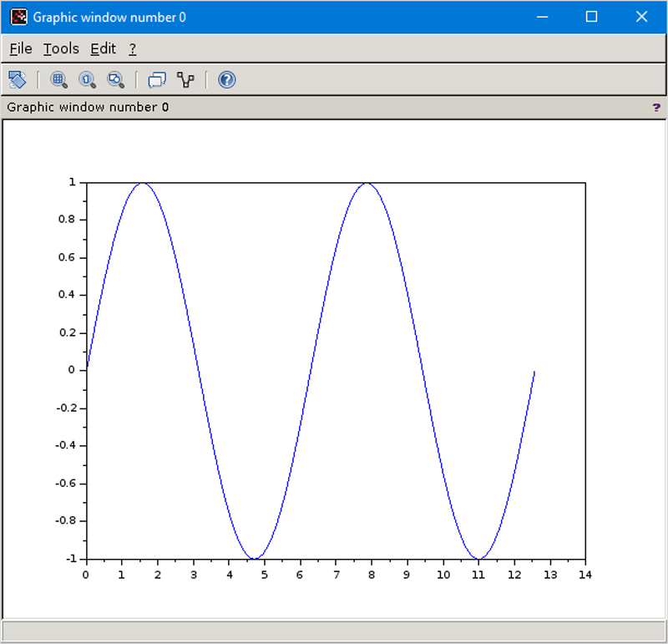Open the ? menu in the menu bar
This screenshot has height=644, width=668.
[x=132, y=48]
